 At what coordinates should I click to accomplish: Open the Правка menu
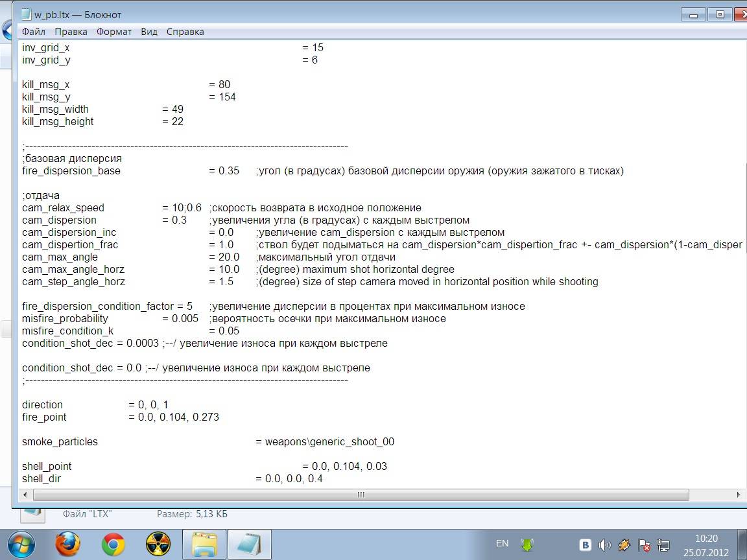tap(71, 32)
